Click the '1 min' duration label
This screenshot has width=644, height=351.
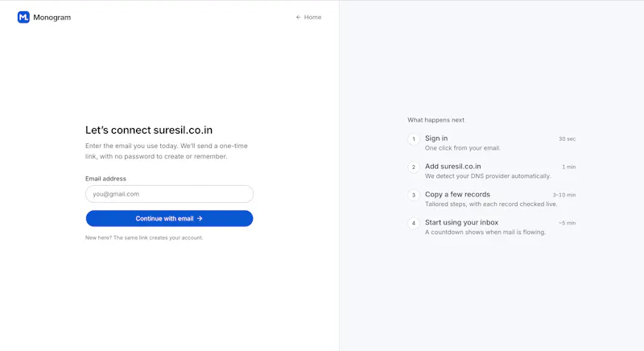(569, 167)
